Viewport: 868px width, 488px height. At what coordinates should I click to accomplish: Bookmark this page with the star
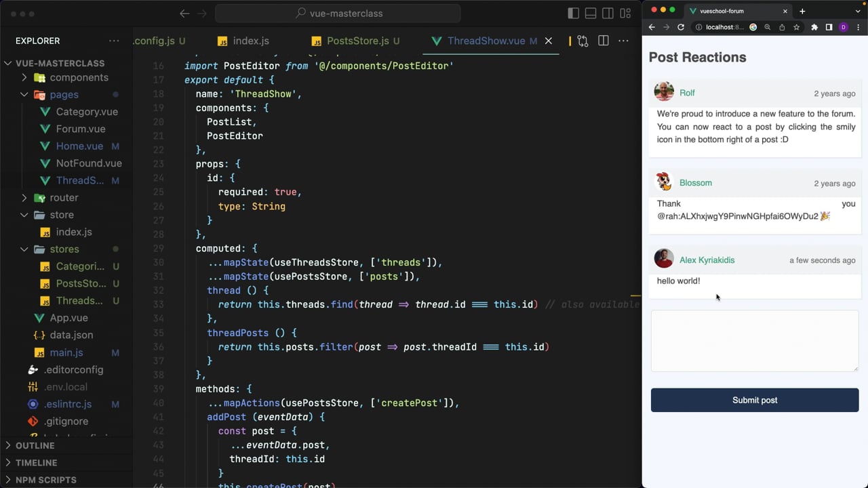tap(796, 27)
